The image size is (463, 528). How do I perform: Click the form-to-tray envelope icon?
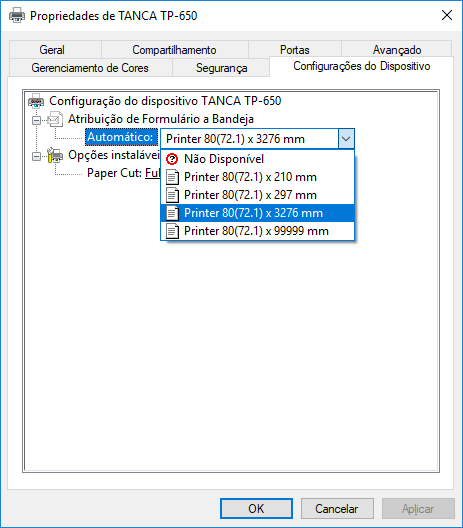55,119
